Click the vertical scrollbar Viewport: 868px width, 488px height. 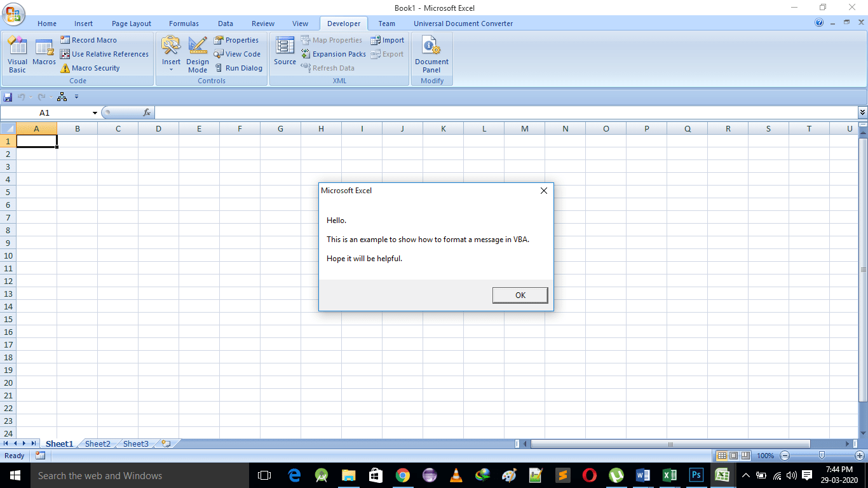click(863, 270)
